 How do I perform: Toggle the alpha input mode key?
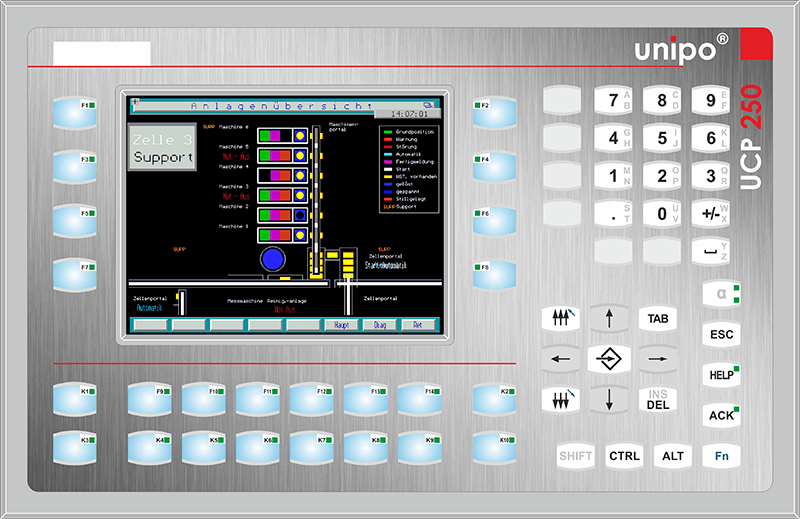(720, 294)
